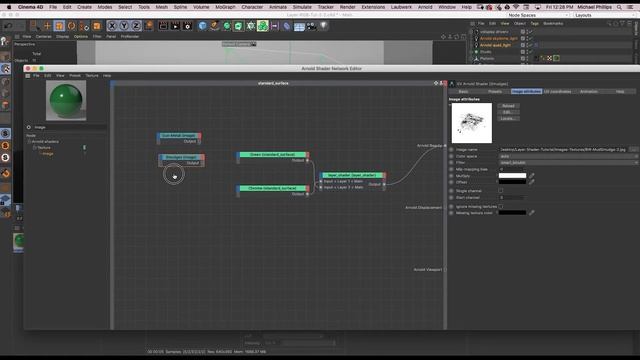
Task: Click the Missing texture color swatch
Action: pos(512,213)
